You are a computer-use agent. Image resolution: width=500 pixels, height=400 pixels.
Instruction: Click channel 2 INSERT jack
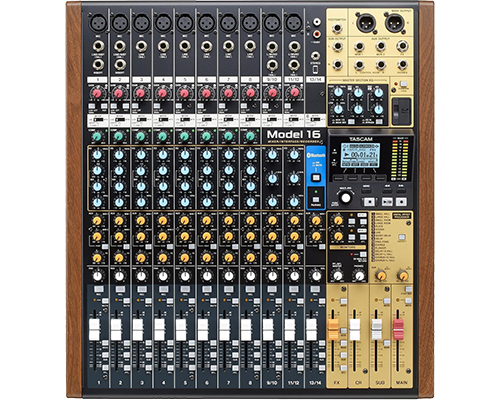click(120, 65)
